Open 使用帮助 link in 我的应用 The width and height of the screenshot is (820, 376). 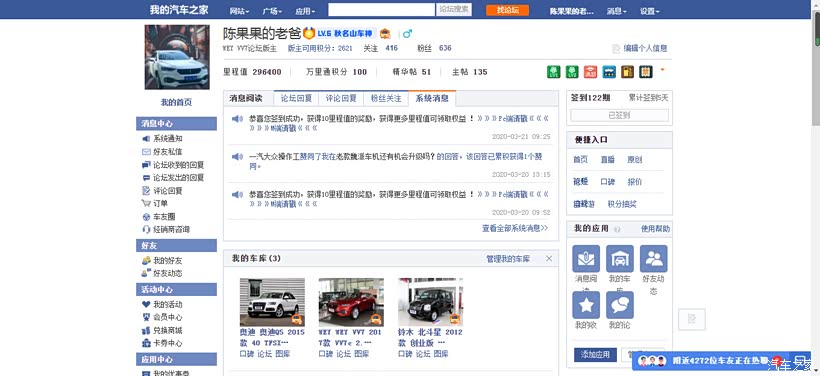point(655,229)
